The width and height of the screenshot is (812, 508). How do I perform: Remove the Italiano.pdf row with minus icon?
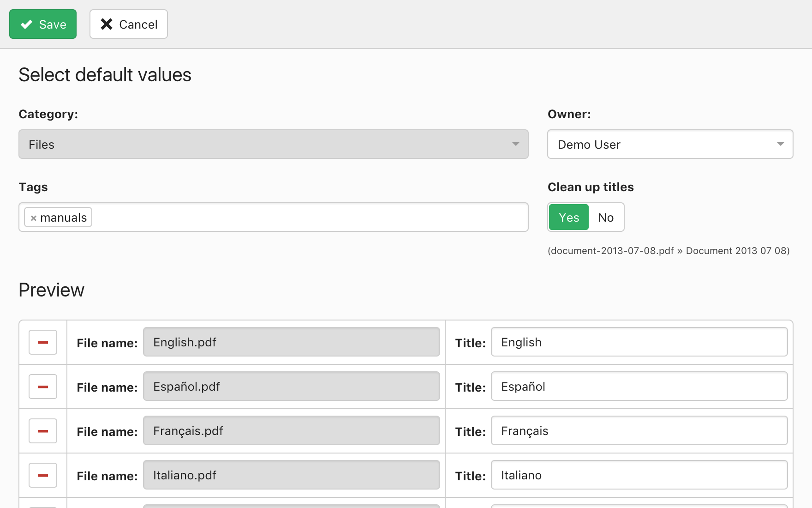point(43,475)
